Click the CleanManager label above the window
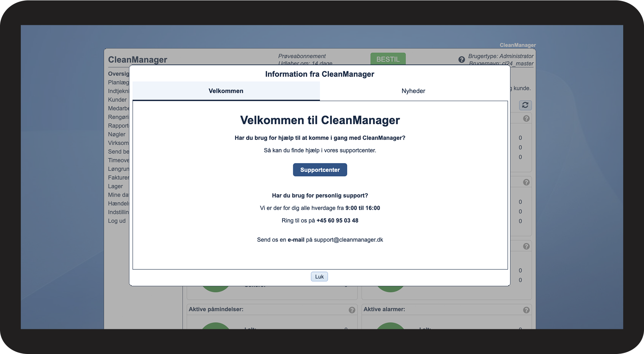Image resolution: width=644 pixels, height=354 pixels. 518,45
